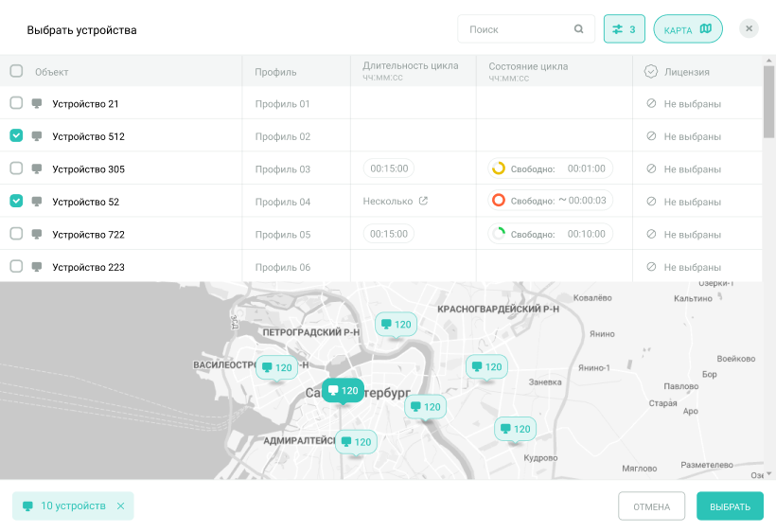Select the 120 marker left of Заневка
Image resolution: width=776 pixels, height=532 pixels.
487,367
